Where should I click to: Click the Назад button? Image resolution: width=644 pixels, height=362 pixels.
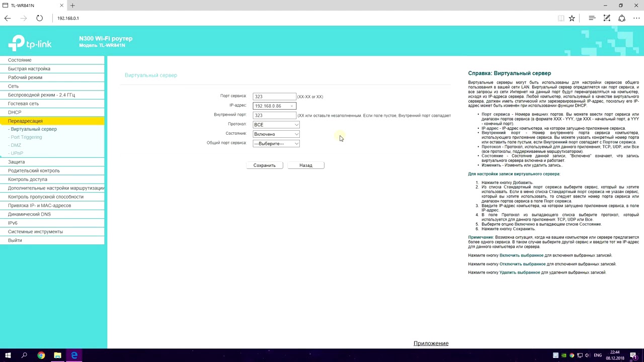click(306, 165)
